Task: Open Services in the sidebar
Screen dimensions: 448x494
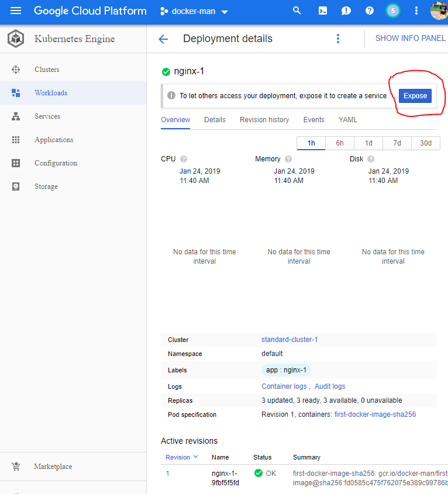Action: pyautogui.click(x=47, y=116)
